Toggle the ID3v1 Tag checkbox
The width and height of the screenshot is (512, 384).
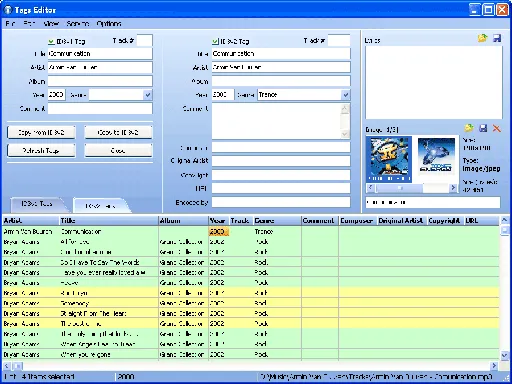click(x=51, y=41)
